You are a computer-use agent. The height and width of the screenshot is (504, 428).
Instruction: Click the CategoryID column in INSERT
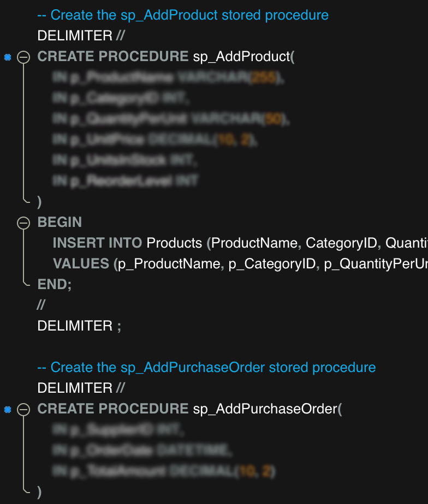point(341,243)
